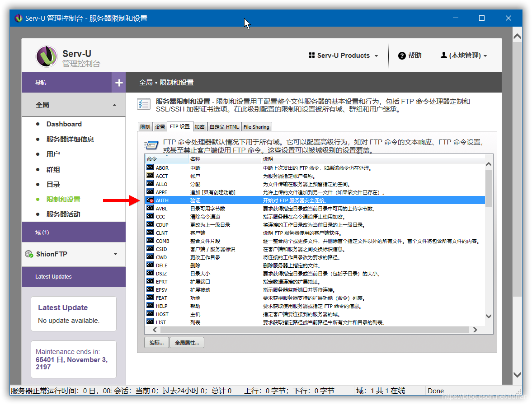Click the APPE command icon
The height and width of the screenshot is (405, 532).
click(x=150, y=192)
